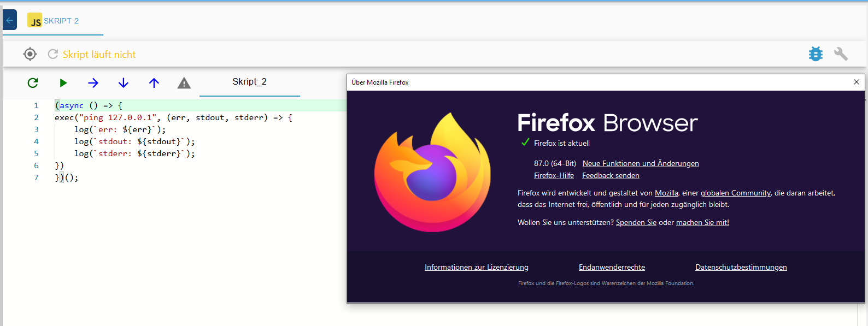Click the 'Über Mozilla Firefox' title bar text
868x326 pixels.
(x=380, y=82)
